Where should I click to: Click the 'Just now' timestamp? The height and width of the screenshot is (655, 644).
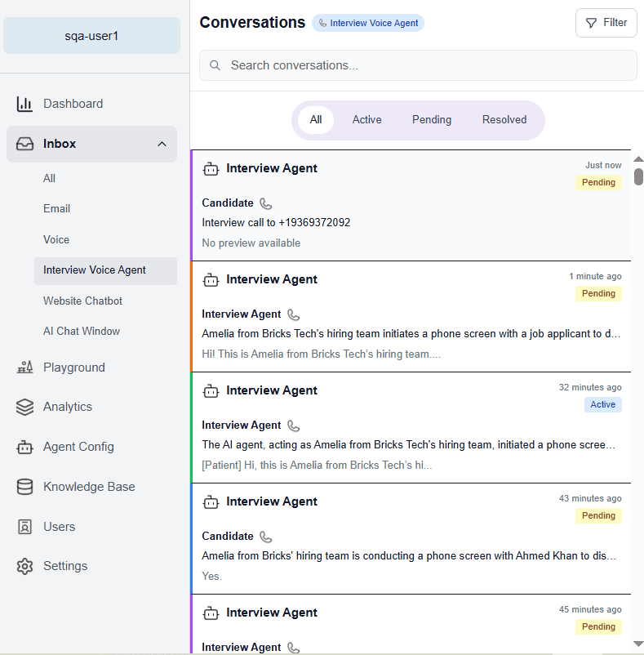[x=603, y=166]
